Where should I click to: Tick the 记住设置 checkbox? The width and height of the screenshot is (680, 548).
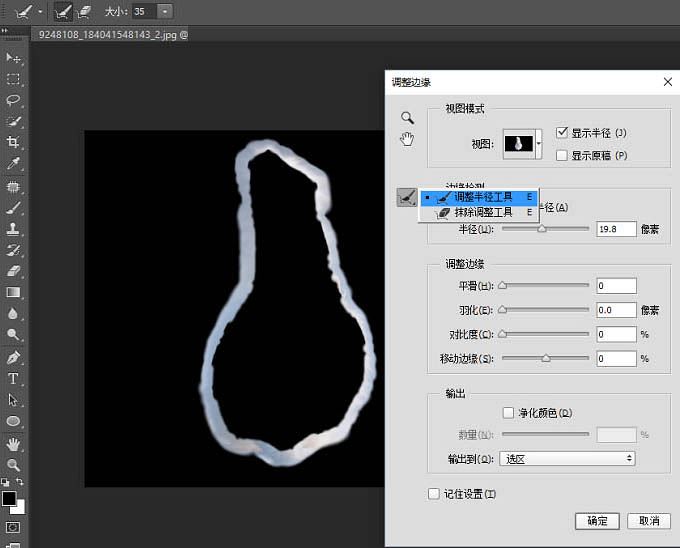coord(433,493)
